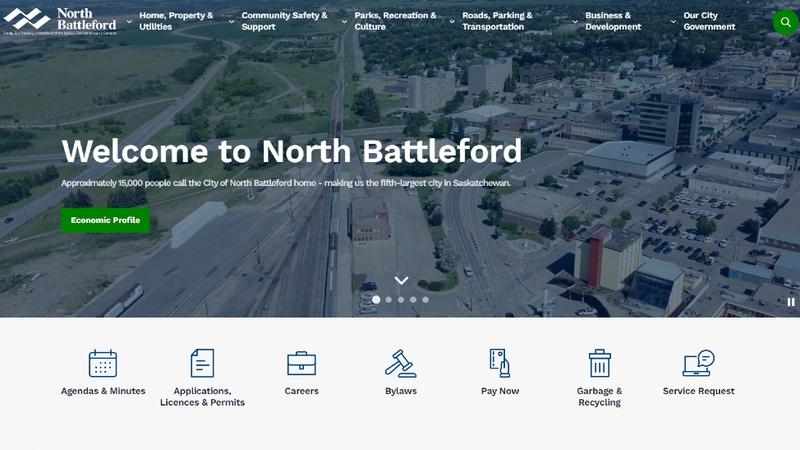This screenshot has width=800, height=450.
Task: Expand the chevron before Home, Property & Utilities
Action: (129, 21)
